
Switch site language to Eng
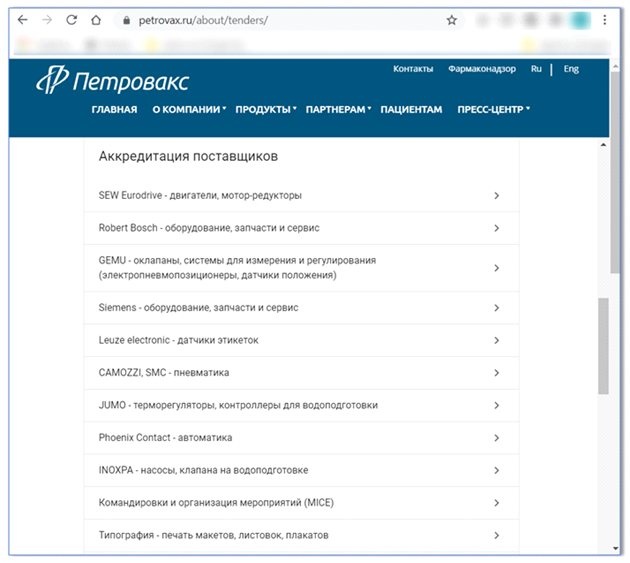tap(571, 69)
